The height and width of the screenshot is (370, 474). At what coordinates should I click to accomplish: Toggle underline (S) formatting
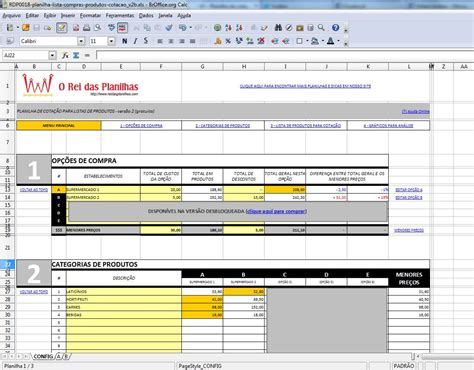(x=146, y=41)
